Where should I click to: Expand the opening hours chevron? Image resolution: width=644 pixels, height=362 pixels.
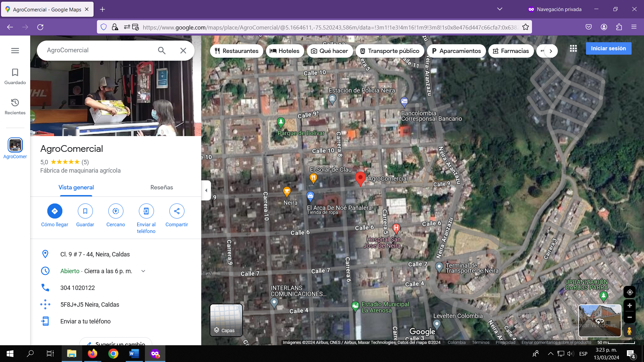[143, 271]
